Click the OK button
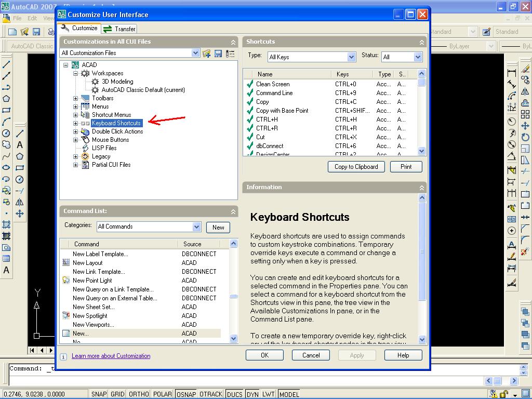This screenshot has width=532, height=399. point(264,355)
